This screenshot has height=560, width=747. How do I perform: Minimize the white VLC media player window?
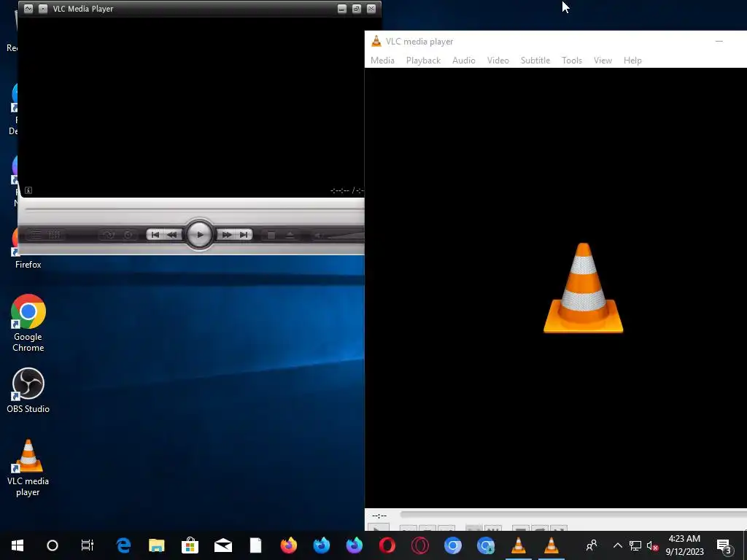click(x=719, y=42)
